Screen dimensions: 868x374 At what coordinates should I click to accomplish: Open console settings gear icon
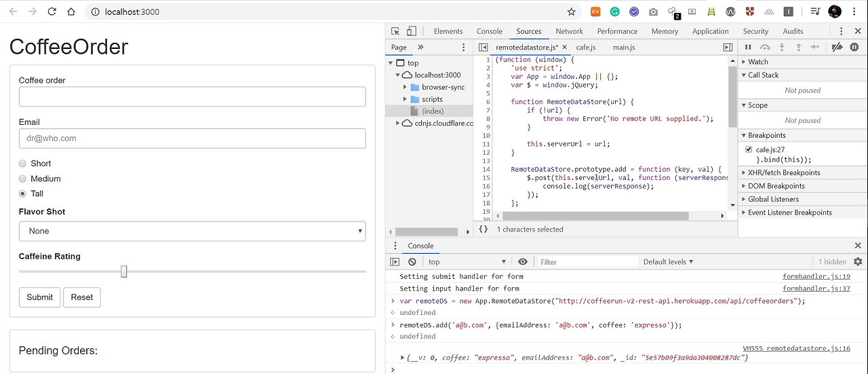coord(858,262)
